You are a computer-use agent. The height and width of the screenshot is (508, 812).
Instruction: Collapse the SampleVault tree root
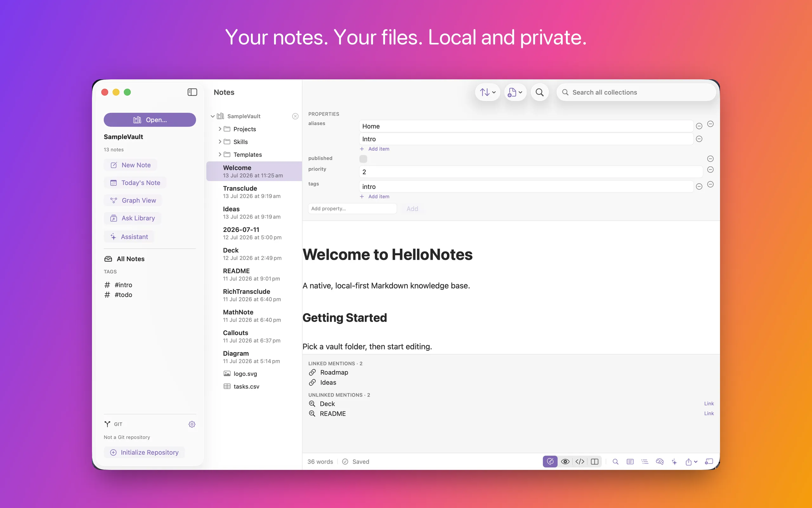[x=213, y=116]
